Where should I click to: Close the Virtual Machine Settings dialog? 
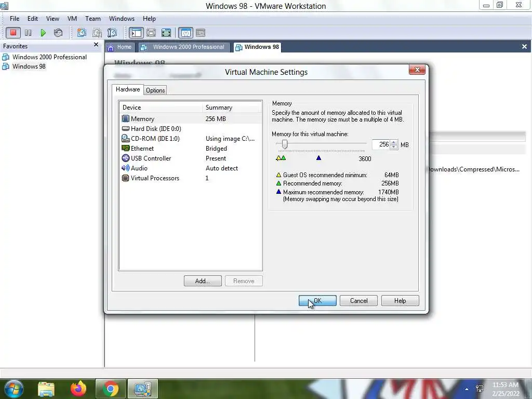tap(417, 70)
